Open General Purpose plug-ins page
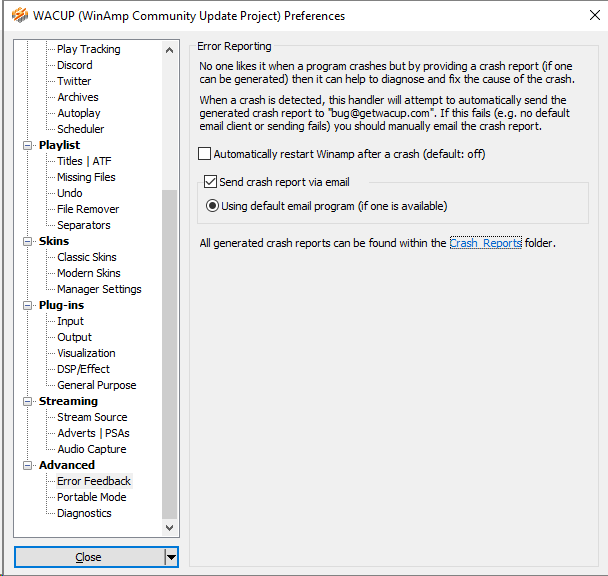Image resolution: width=608 pixels, height=576 pixels. click(97, 385)
